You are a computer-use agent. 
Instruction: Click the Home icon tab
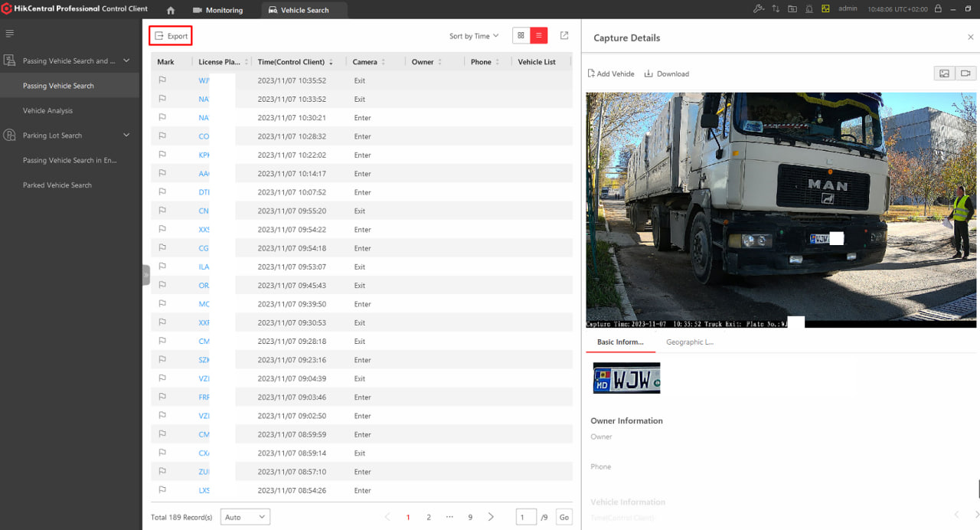click(x=171, y=10)
